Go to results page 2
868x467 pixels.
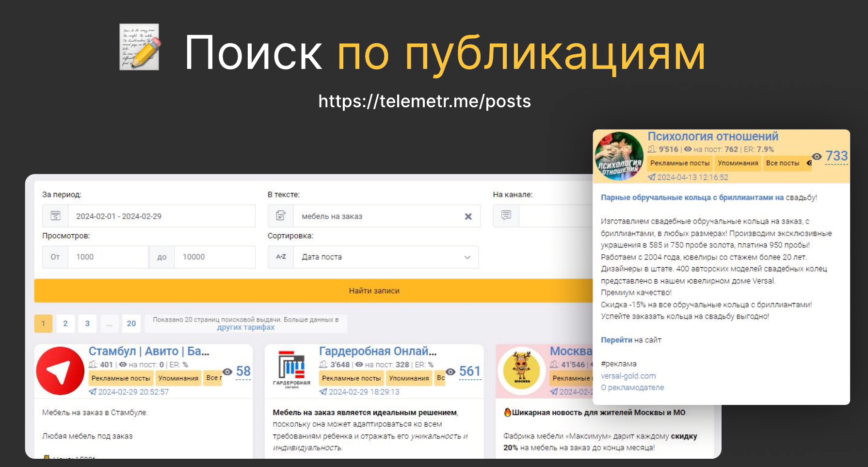(x=65, y=323)
